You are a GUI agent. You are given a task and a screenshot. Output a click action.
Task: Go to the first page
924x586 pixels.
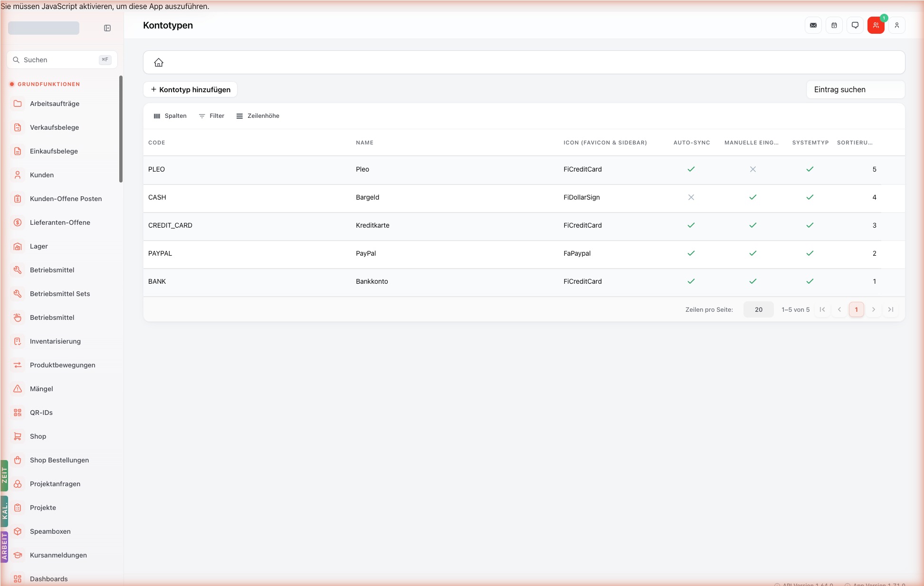[822, 309]
